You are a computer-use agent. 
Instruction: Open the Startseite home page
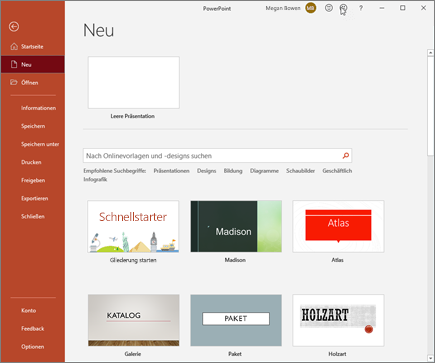[32, 46]
